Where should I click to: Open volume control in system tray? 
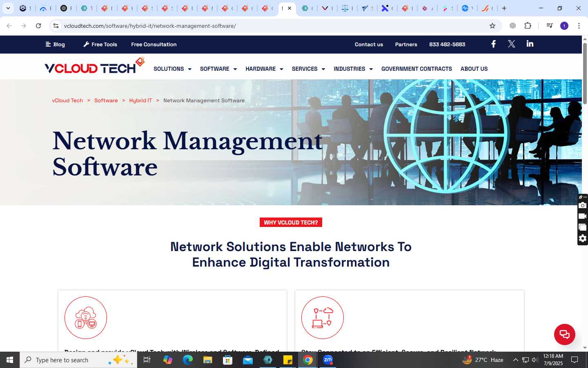point(535,360)
